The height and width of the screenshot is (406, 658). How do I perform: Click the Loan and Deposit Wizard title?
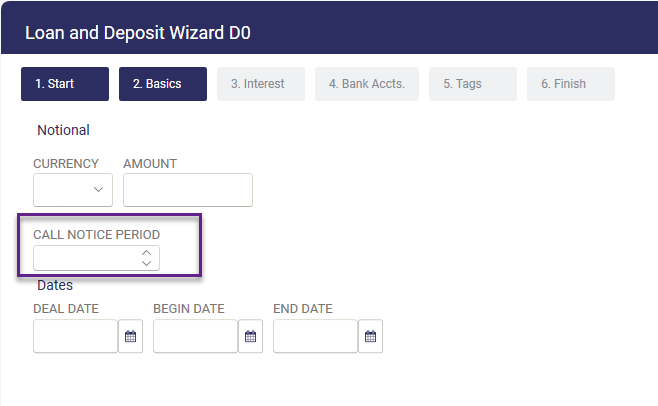pos(138,33)
